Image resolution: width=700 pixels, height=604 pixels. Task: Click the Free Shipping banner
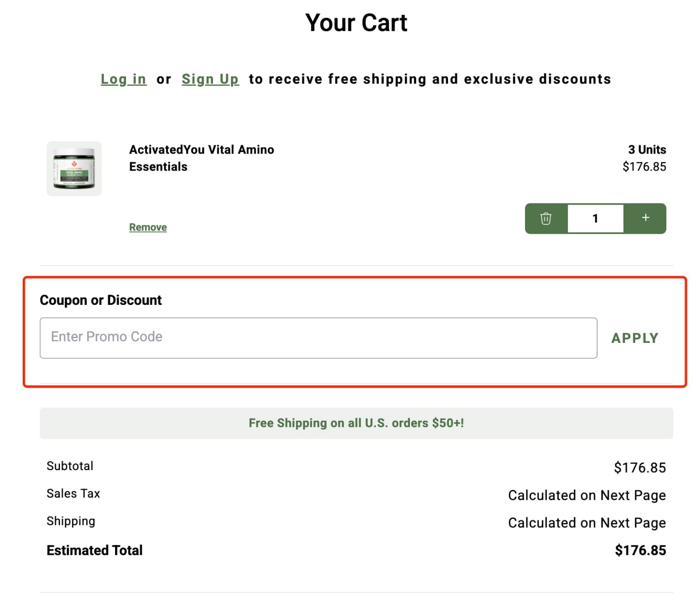(x=356, y=423)
